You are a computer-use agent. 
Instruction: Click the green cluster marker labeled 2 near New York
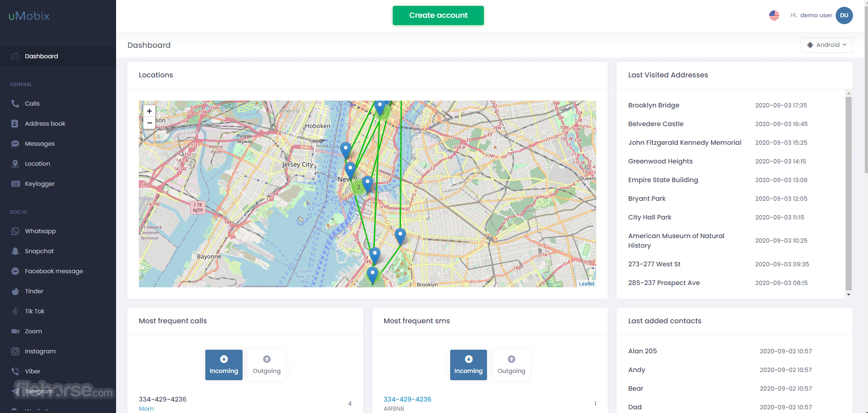point(359,187)
